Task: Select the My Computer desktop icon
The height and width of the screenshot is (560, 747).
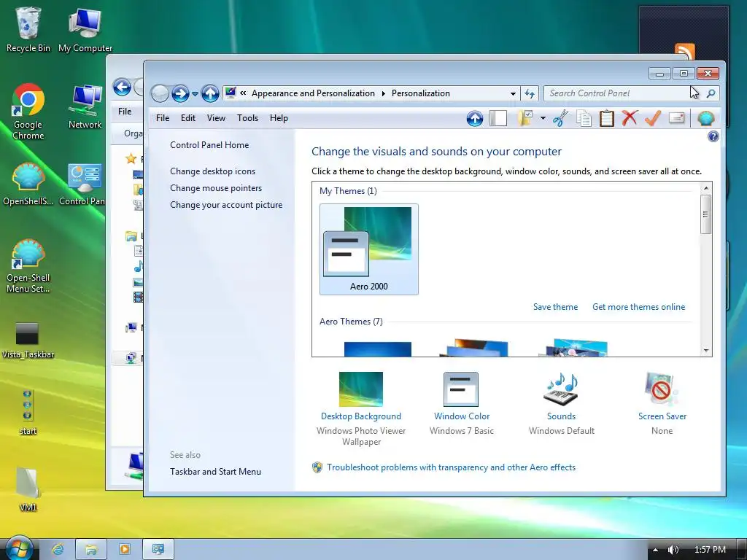Action: pos(85,29)
